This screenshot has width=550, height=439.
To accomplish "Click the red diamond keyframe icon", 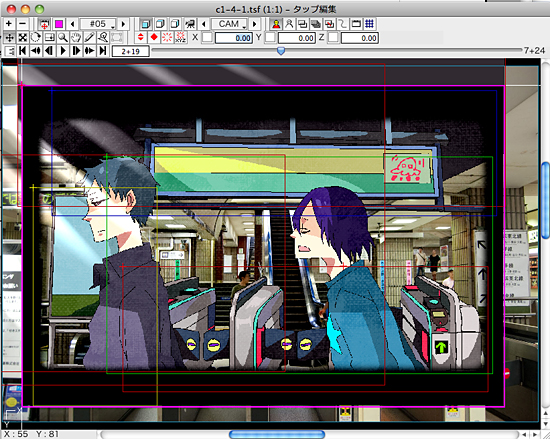I will coord(154,38).
